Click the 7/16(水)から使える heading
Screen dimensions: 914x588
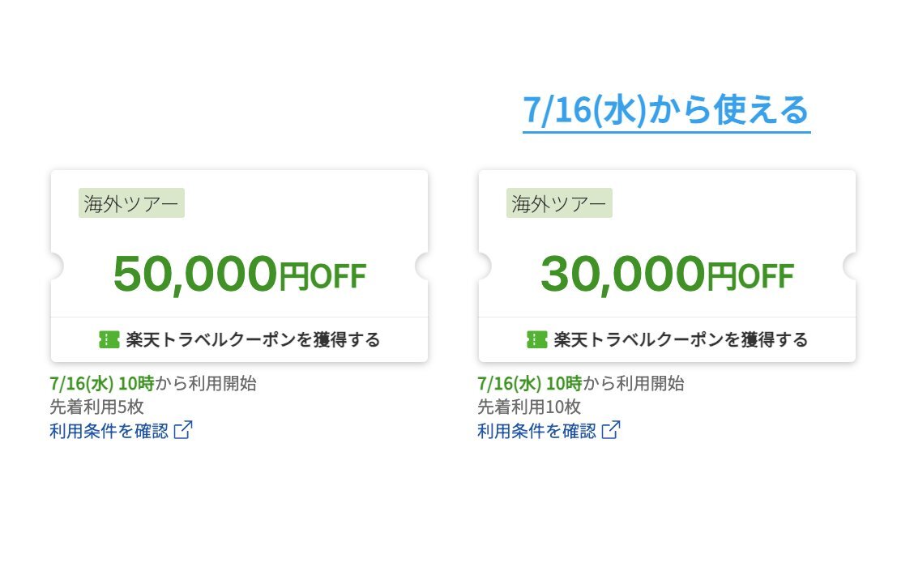click(666, 109)
